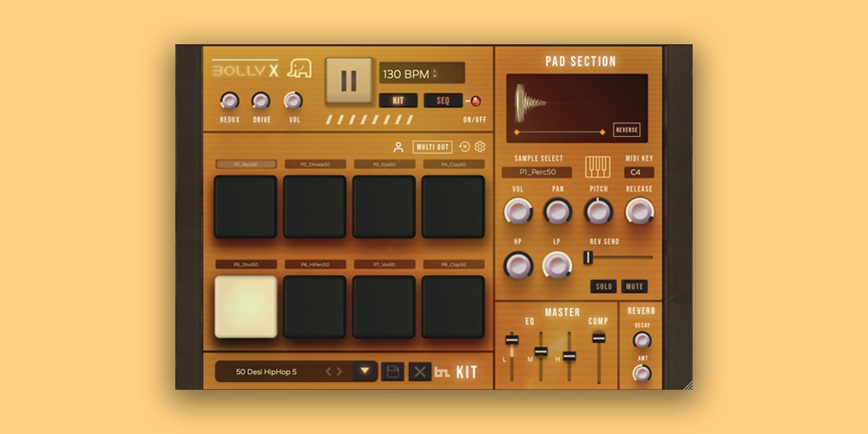This screenshot has height=434, width=868.
Task: Select the P1_Perc50 pad label
Action: [x=246, y=164]
